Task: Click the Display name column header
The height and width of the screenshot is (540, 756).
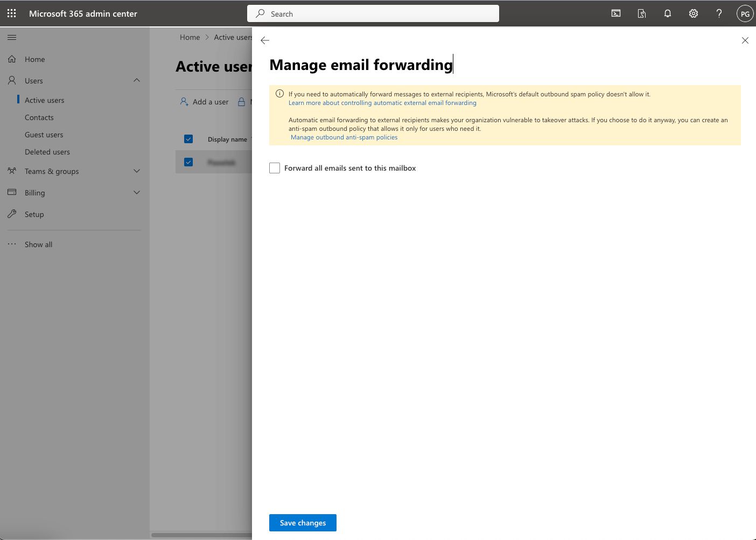Action: pos(227,139)
